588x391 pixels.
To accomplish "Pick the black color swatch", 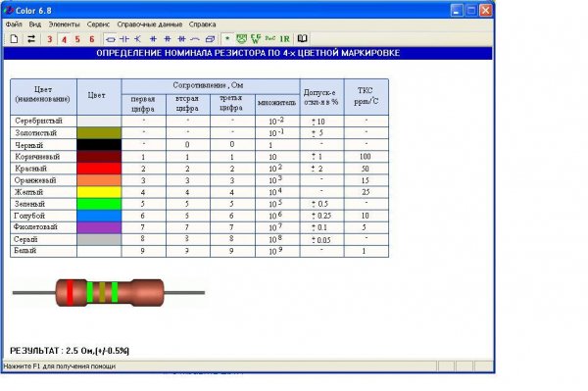I will 99,145.
